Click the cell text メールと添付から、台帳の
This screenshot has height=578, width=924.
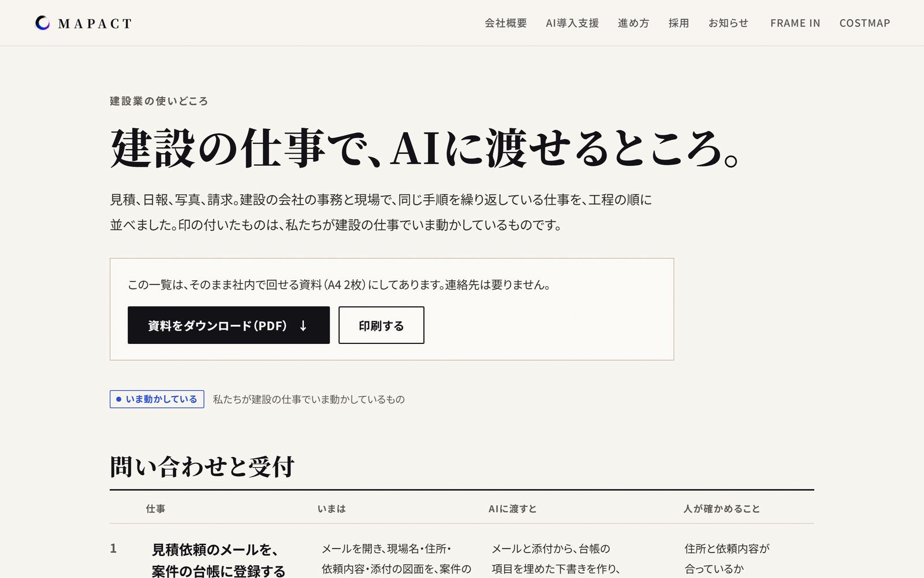click(551, 549)
